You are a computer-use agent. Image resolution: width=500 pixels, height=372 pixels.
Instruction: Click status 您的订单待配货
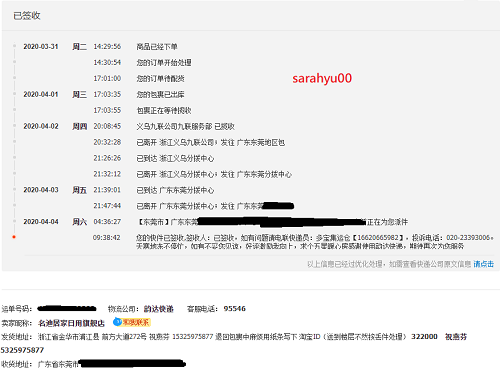pos(160,79)
